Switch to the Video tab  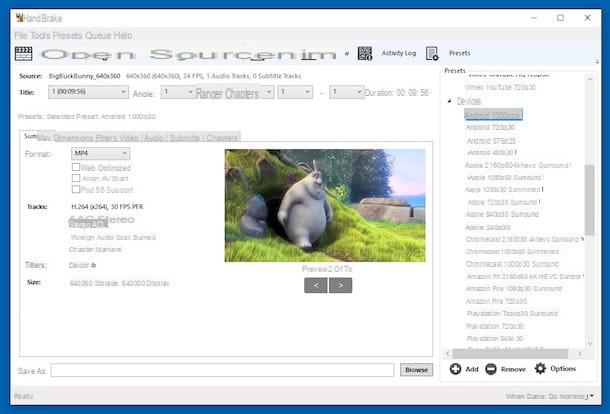(129, 138)
